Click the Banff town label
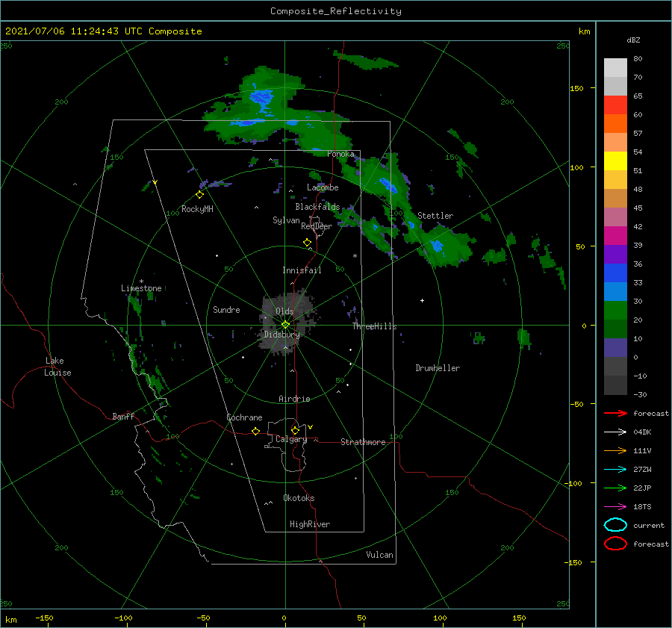Viewport: 672px width, 628px height. (123, 416)
